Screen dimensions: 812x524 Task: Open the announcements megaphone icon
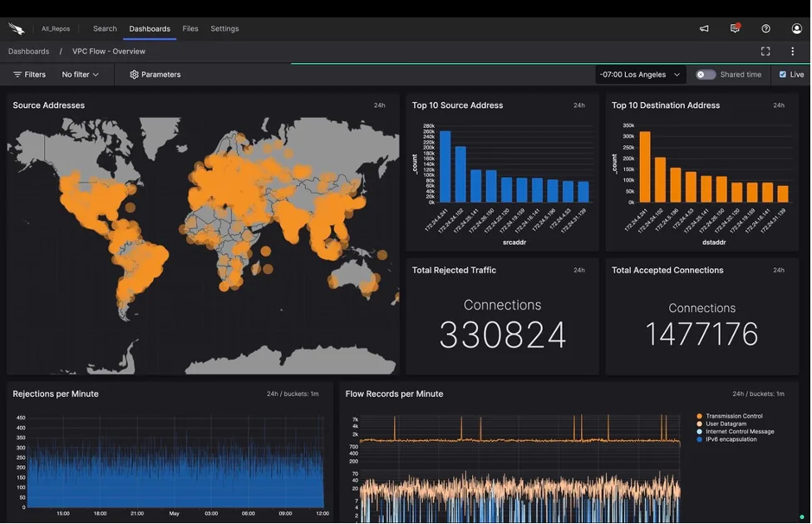(x=704, y=29)
